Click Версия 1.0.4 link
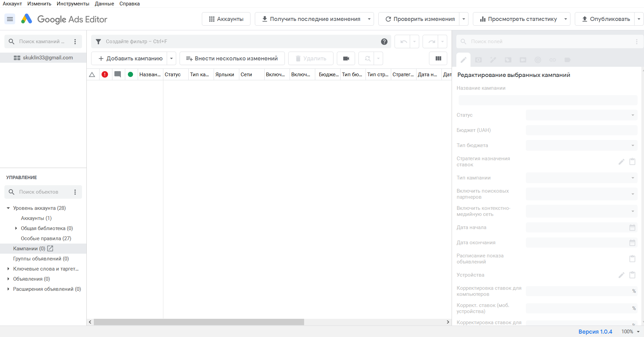Screen dimensions: 644x337 [595, 332]
